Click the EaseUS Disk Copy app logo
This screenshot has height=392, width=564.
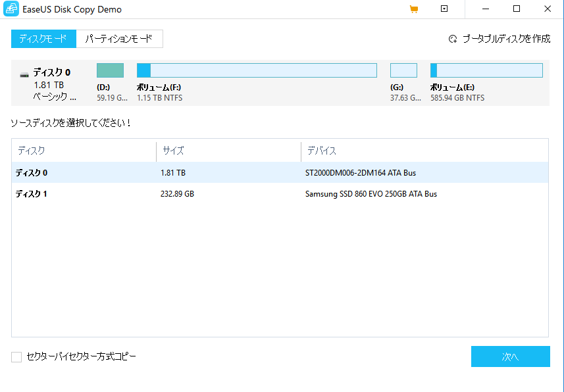11,9
